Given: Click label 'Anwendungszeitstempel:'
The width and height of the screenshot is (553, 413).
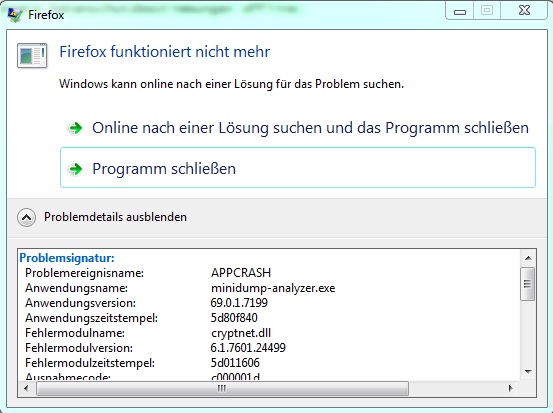Looking at the screenshot, I should click(x=91, y=318).
